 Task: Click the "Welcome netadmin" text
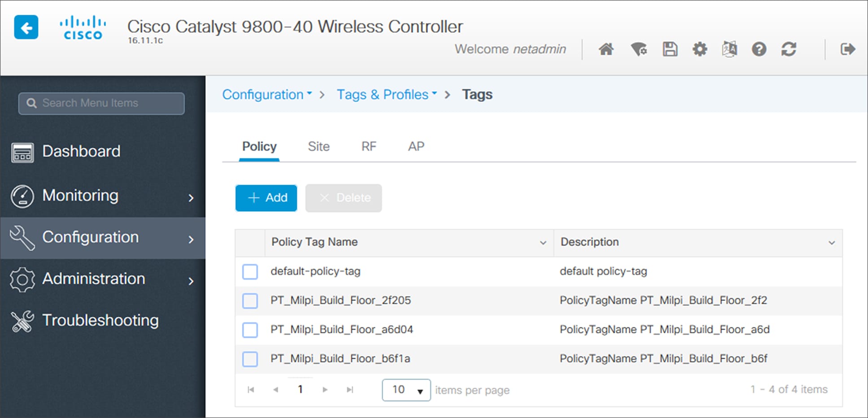coord(510,49)
